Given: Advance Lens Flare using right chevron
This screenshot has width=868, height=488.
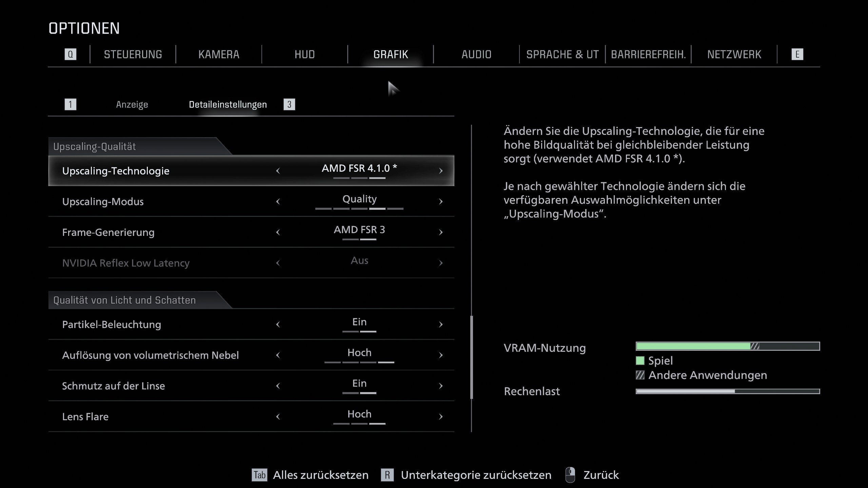Looking at the screenshot, I should tap(440, 416).
